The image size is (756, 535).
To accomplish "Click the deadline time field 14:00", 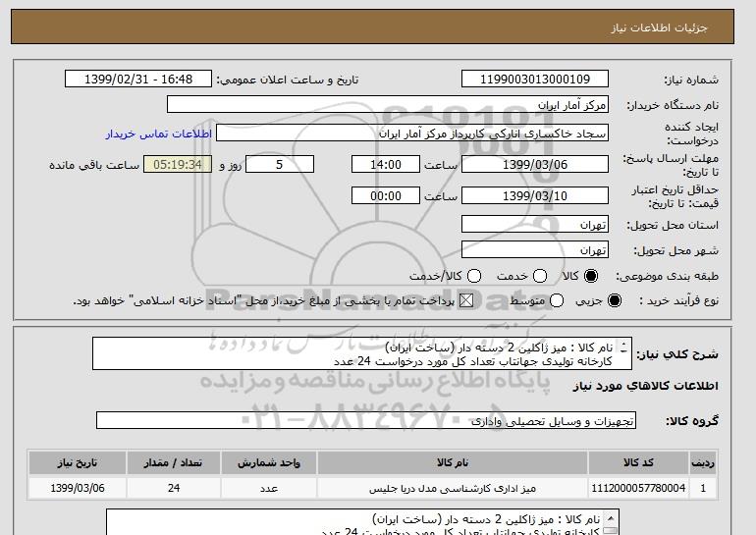I will [386, 164].
